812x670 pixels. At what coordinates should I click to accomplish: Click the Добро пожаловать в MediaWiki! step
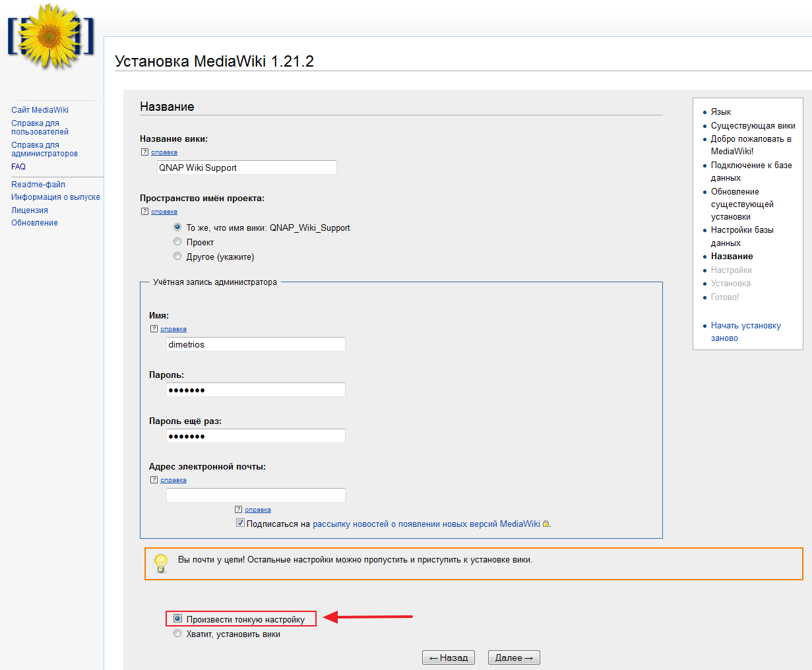pos(751,145)
